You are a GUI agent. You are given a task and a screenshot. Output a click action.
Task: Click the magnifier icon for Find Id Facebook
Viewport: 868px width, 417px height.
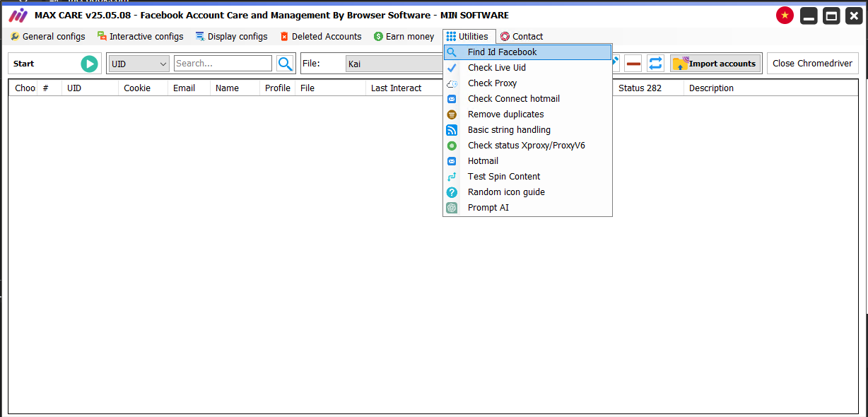(x=452, y=52)
